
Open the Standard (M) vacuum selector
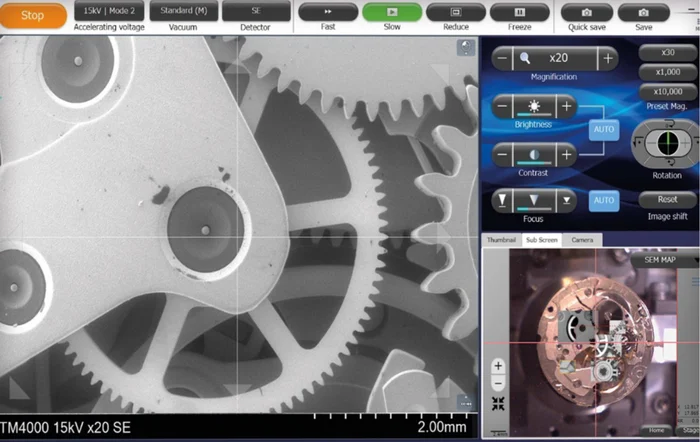(x=183, y=11)
